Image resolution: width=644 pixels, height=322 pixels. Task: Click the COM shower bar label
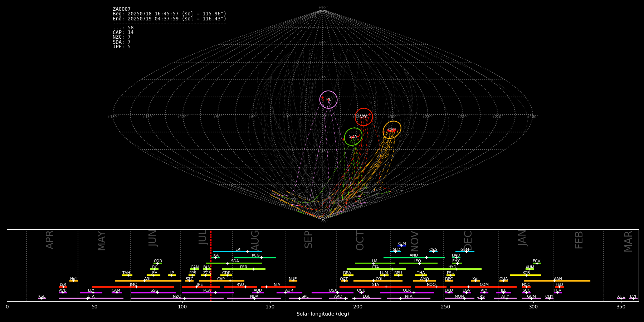(484, 285)
